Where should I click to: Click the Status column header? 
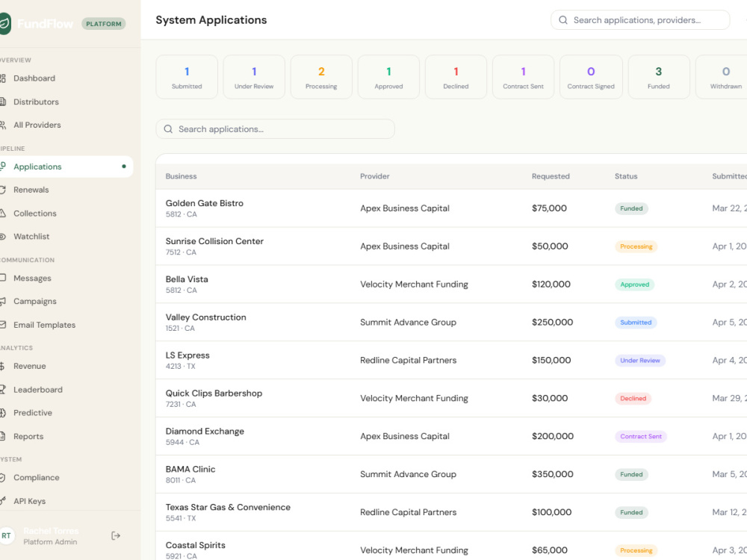(626, 176)
